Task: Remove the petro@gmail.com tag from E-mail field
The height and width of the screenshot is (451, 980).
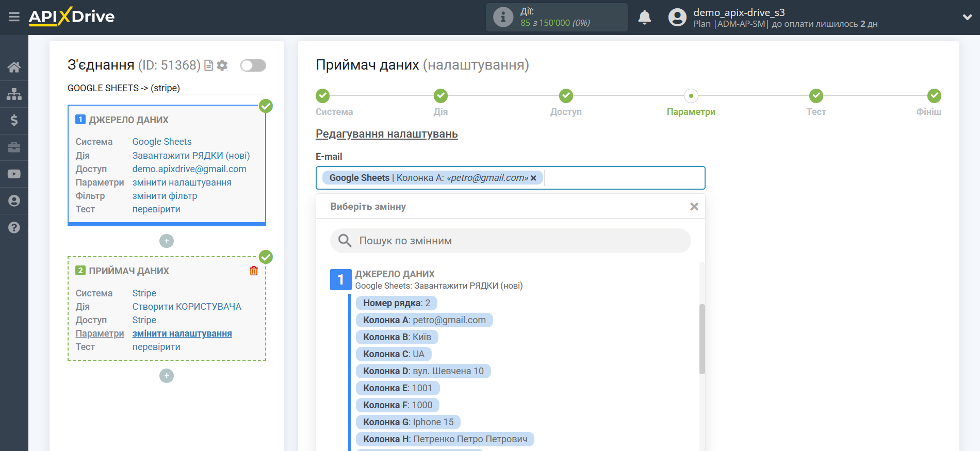Action: pos(533,178)
